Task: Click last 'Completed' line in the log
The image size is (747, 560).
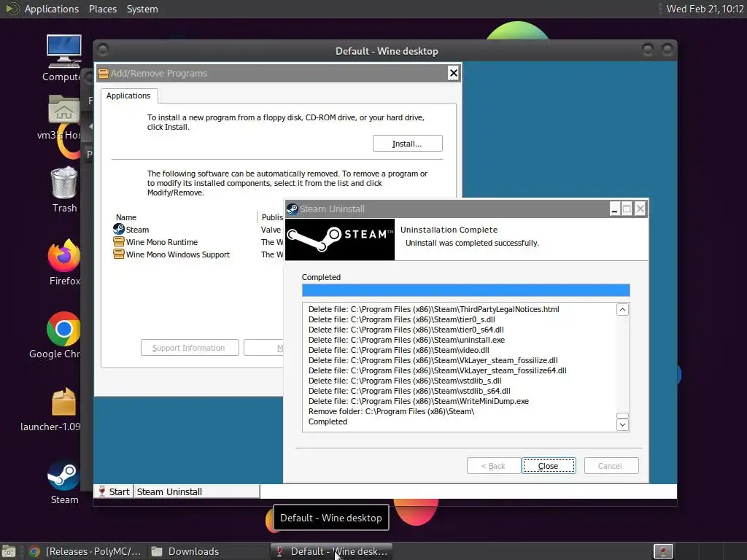Action: (x=328, y=421)
